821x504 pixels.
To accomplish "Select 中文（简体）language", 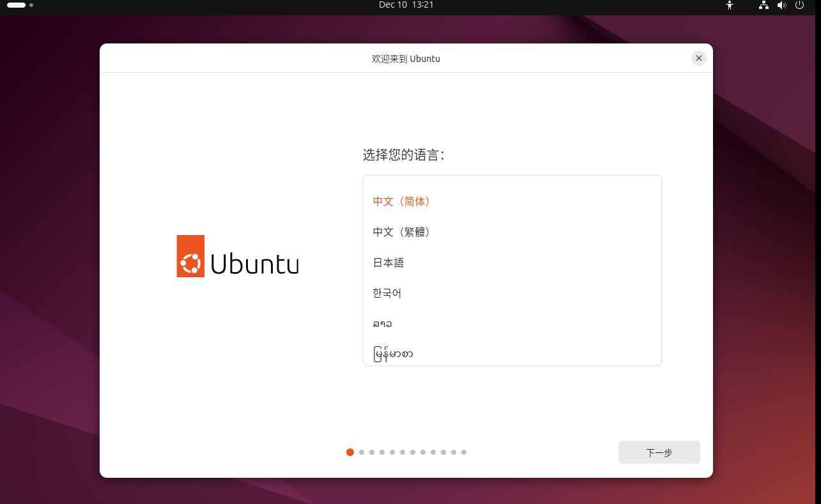I will click(x=512, y=201).
